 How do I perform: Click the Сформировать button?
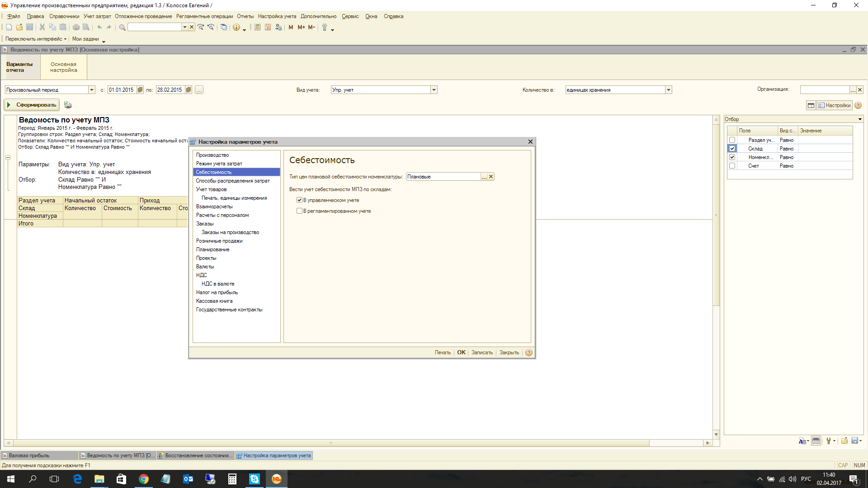tap(32, 105)
